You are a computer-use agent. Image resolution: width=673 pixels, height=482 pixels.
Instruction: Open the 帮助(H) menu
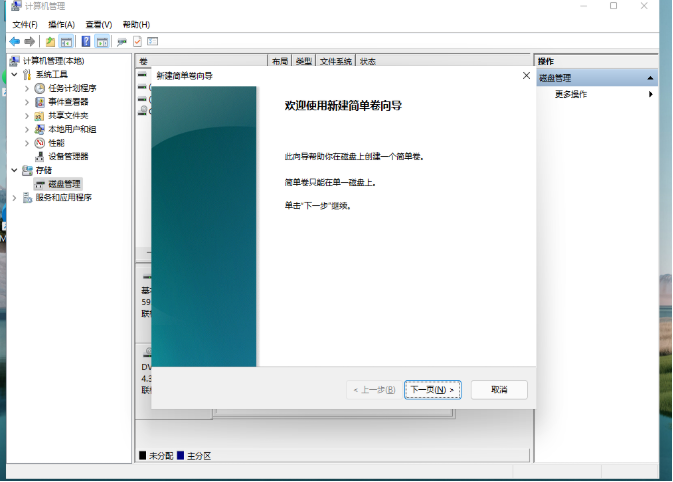coord(136,24)
